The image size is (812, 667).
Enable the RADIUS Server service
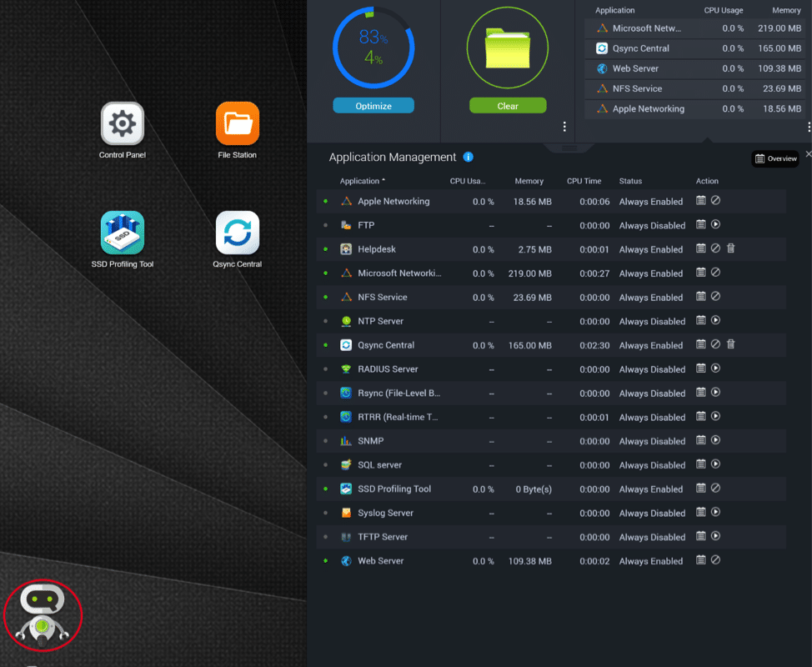(x=715, y=369)
